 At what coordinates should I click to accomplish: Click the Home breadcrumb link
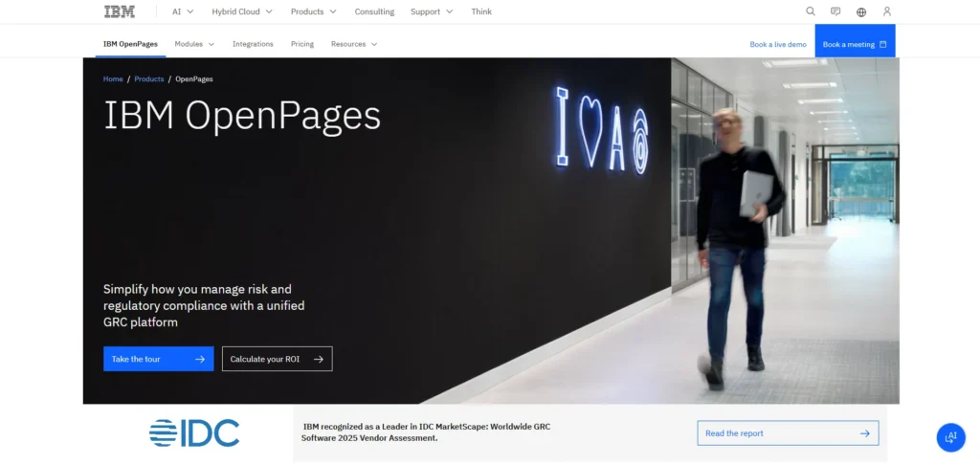[x=113, y=78]
